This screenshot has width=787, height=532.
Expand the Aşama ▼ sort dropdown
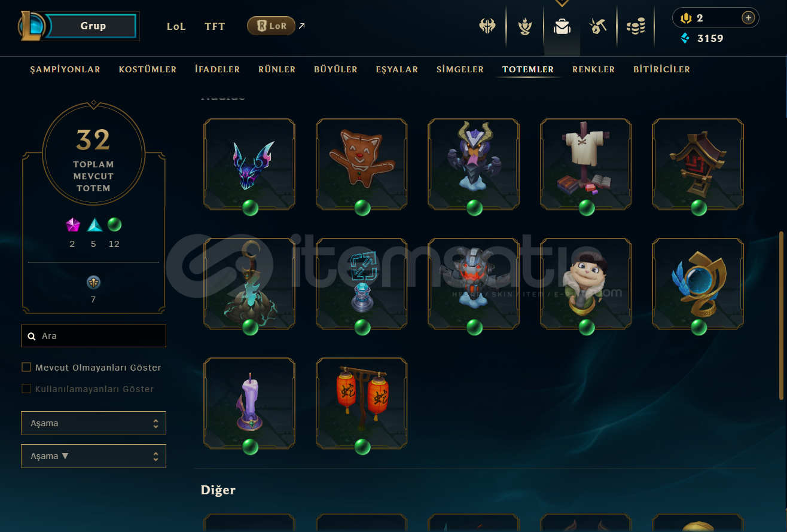click(x=93, y=456)
